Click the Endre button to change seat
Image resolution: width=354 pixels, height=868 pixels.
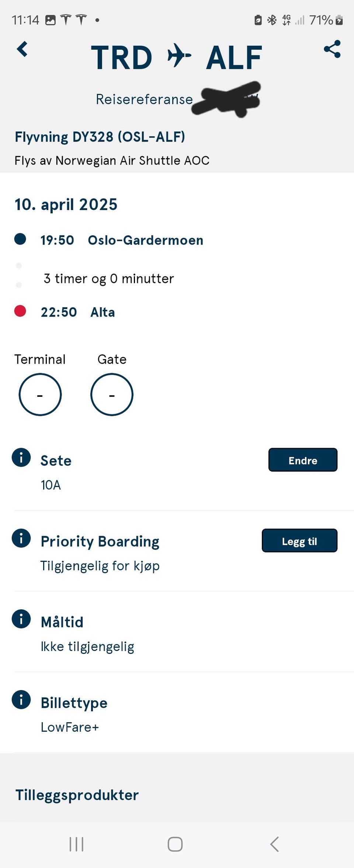(303, 460)
